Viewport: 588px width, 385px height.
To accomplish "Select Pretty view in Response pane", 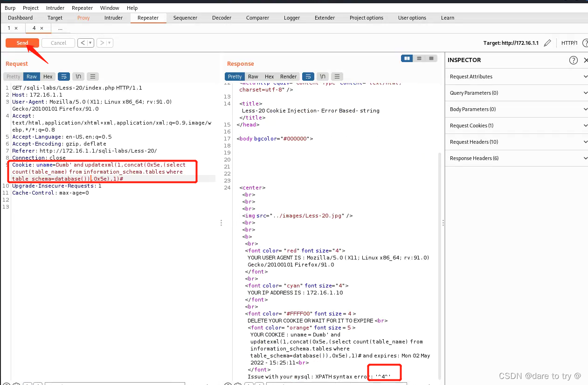I will tap(235, 77).
